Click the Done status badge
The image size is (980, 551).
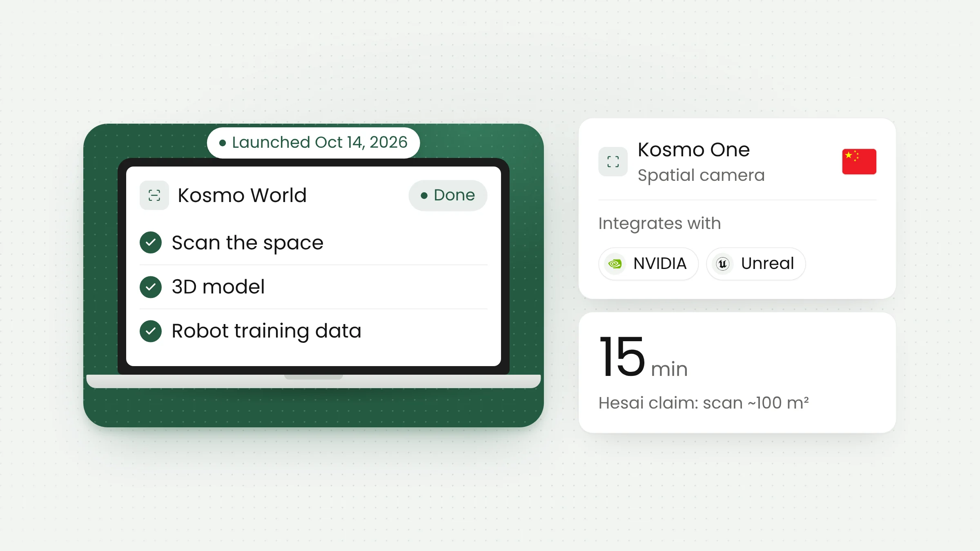[x=448, y=196]
